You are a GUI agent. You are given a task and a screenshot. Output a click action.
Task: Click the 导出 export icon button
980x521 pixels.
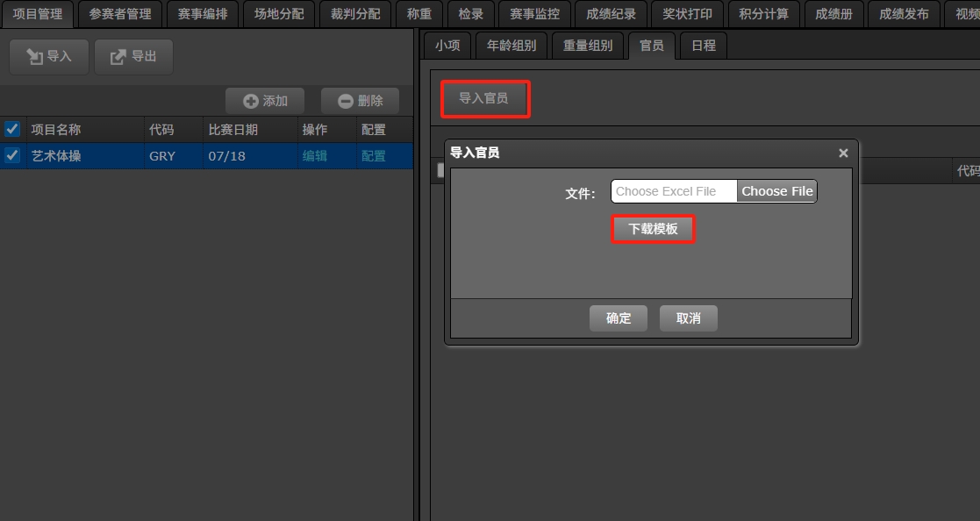point(133,56)
